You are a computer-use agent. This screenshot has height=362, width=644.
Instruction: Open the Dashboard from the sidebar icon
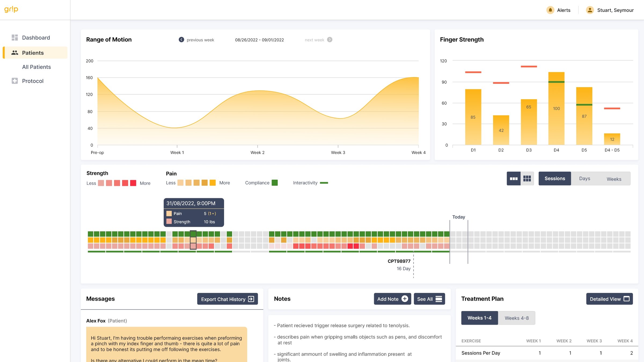(15, 38)
